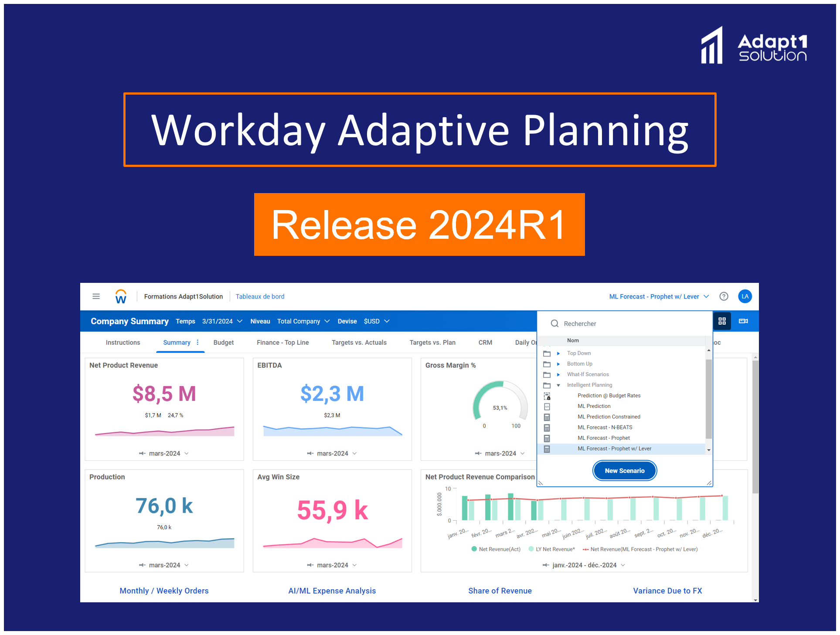Screen dimensions: 840x635
Task: Click the icon beside ML Prediction
Action: coord(547,406)
